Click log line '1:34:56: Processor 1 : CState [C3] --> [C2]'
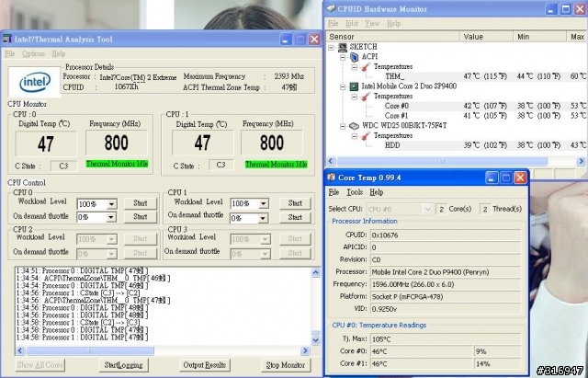The width and height of the screenshot is (588, 378). [x=78, y=292]
